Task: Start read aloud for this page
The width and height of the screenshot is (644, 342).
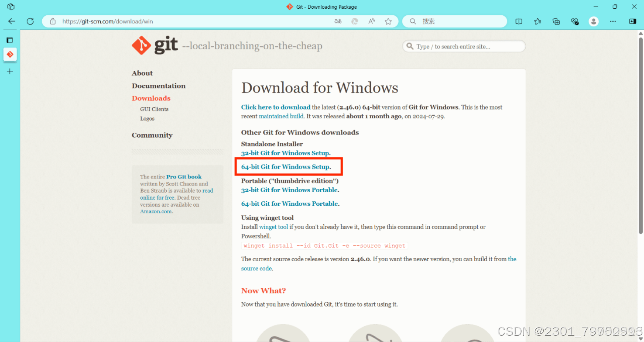Action: pos(371,21)
